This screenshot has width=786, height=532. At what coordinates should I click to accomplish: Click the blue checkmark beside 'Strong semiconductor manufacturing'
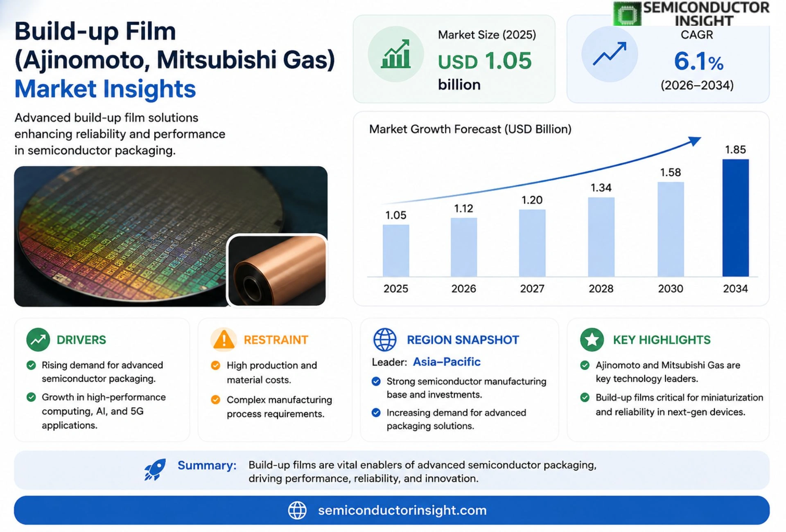(x=376, y=381)
